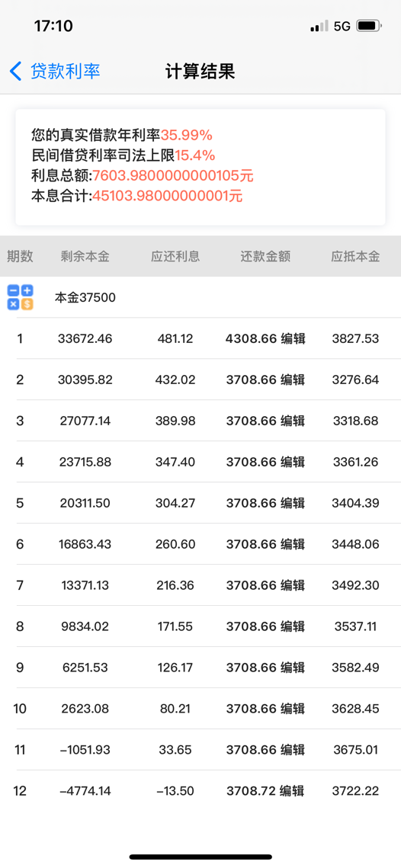Tap the battery icon in status bar
This screenshot has height=868, width=401.
[x=369, y=26]
